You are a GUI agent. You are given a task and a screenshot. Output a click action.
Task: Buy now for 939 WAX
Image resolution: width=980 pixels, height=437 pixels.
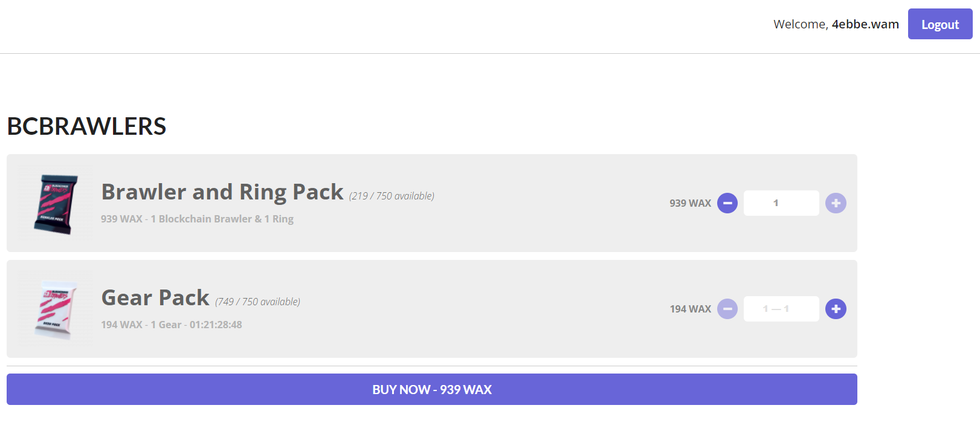(x=432, y=389)
